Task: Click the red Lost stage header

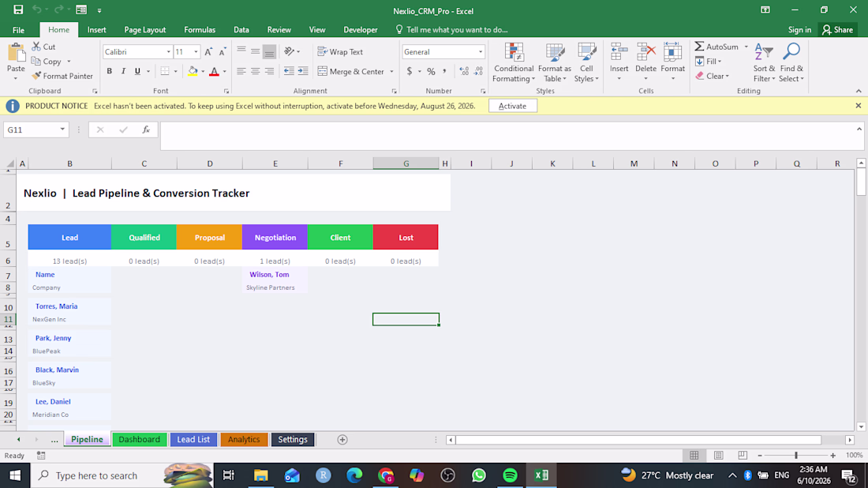Action: (406, 237)
